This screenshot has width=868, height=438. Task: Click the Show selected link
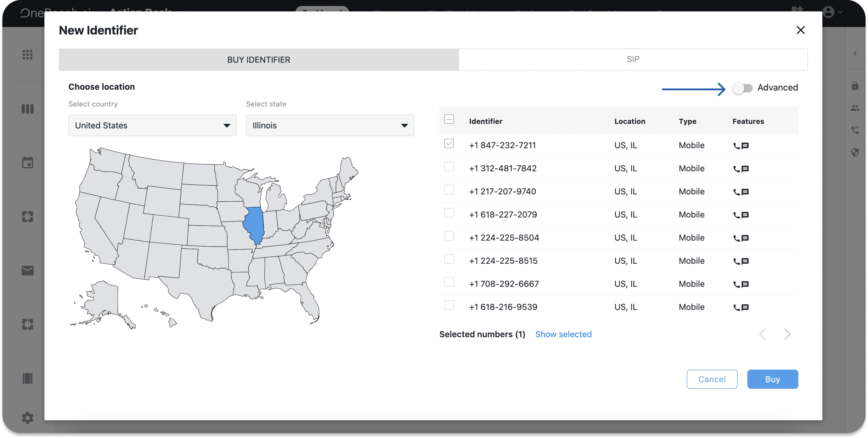point(563,334)
